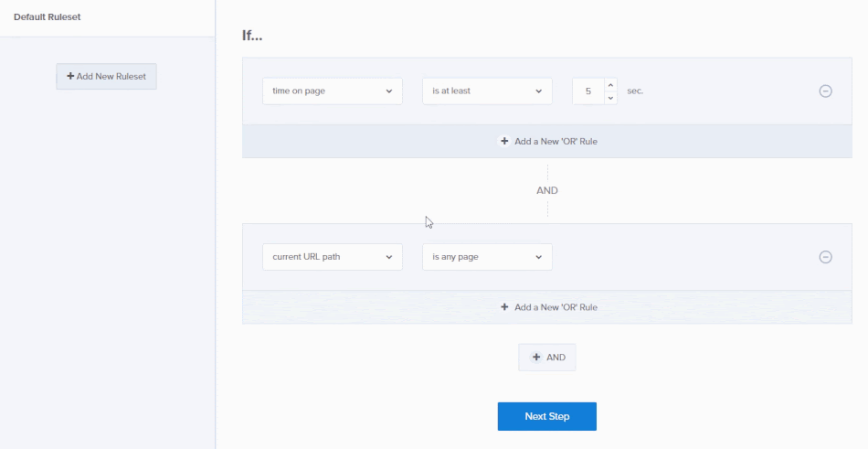Expand the 'current URL path' dropdown
Screen dimensions: 868x449
point(332,257)
